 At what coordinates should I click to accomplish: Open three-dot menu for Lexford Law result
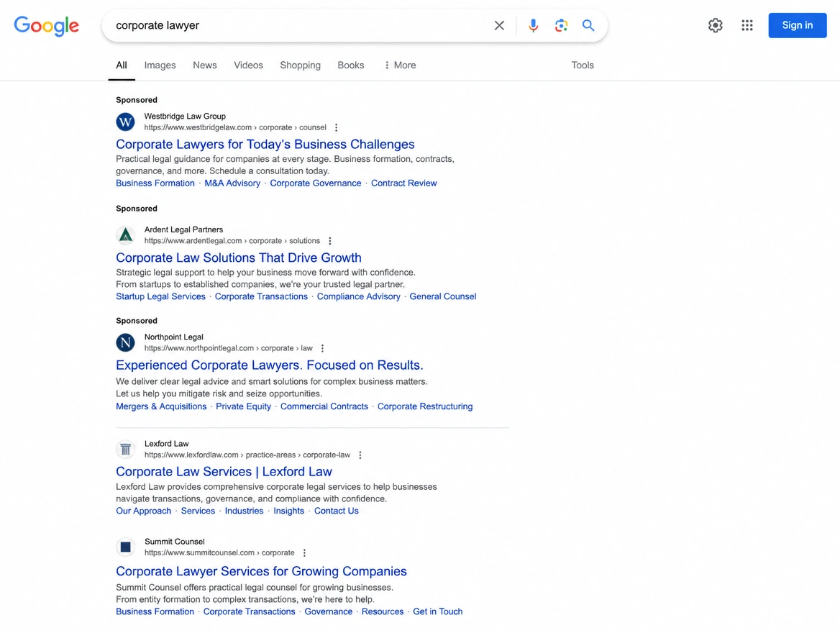click(360, 455)
